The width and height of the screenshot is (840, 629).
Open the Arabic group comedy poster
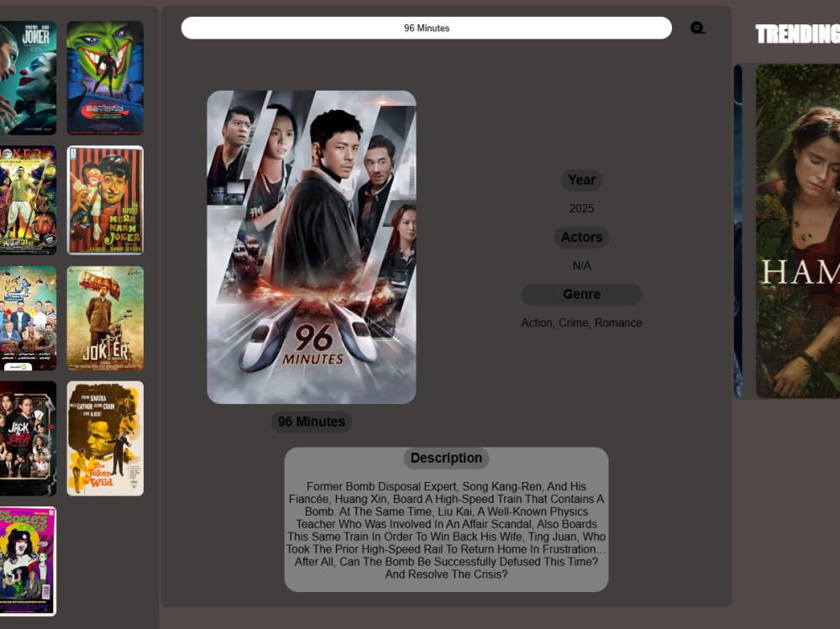point(28,318)
